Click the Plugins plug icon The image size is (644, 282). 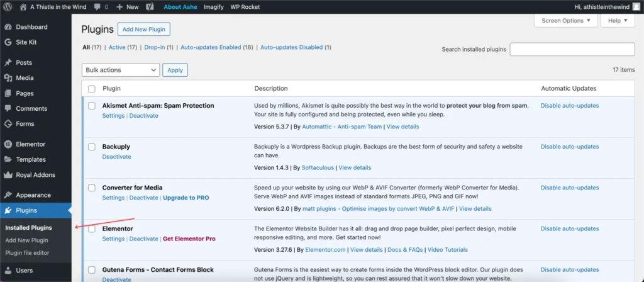click(x=8, y=210)
